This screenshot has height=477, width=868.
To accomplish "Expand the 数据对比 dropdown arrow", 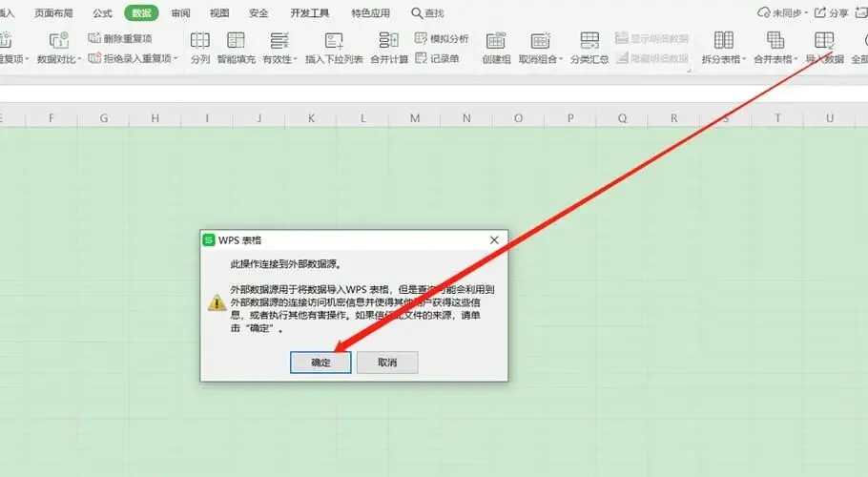I will click(80, 59).
